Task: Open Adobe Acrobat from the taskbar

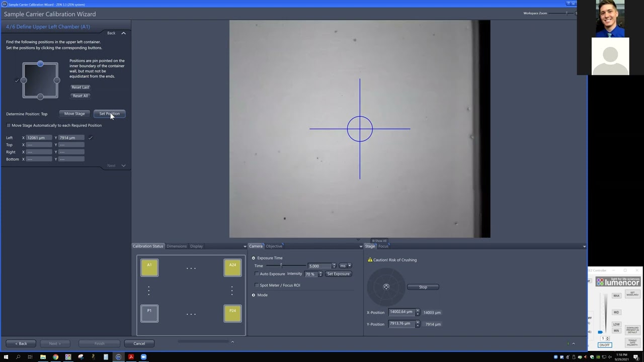Action: pos(131,357)
